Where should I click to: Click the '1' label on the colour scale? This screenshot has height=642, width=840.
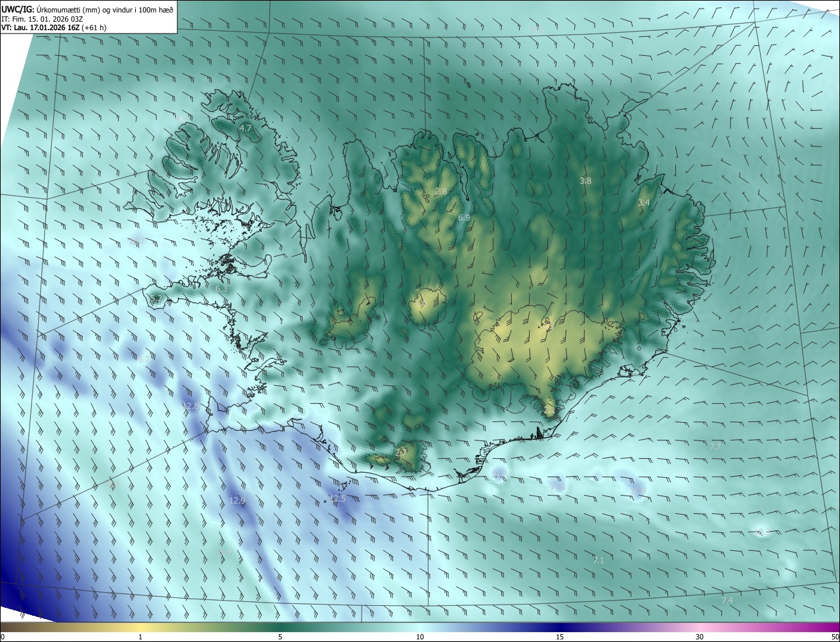coord(140,637)
